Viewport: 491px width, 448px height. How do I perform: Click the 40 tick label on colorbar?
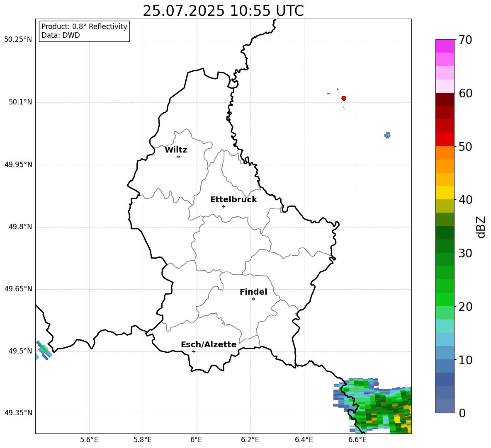click(x=465, y=200)
